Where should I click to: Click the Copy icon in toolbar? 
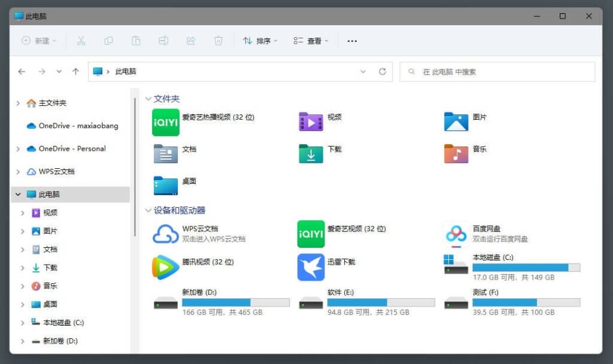pos(109,41)
